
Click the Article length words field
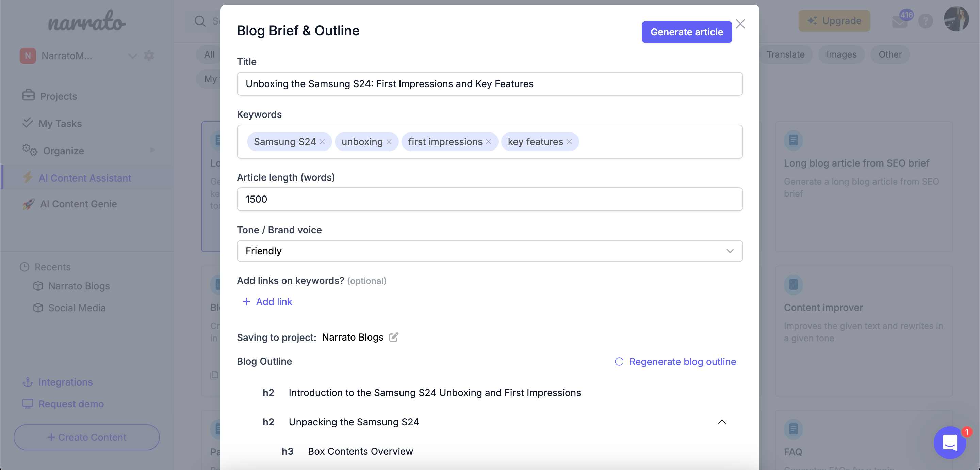point(489,199)
